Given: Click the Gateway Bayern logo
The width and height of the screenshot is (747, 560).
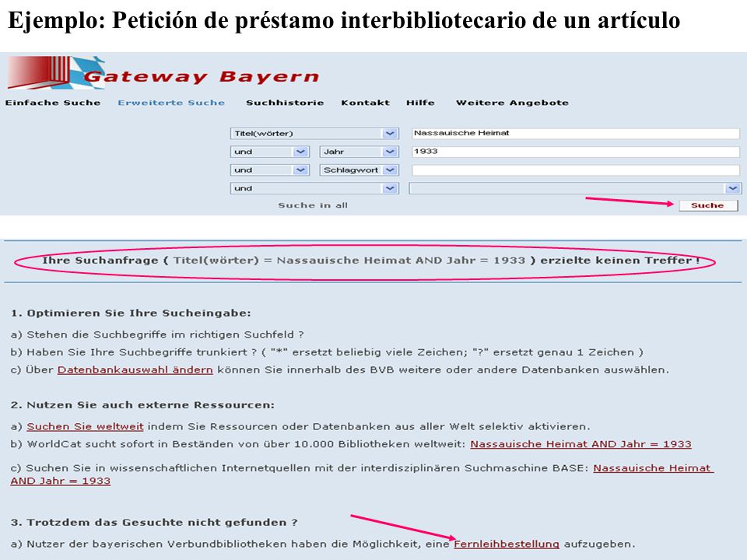Looking at the screenshot, I should pyautogui.click(x=163, y=73).
